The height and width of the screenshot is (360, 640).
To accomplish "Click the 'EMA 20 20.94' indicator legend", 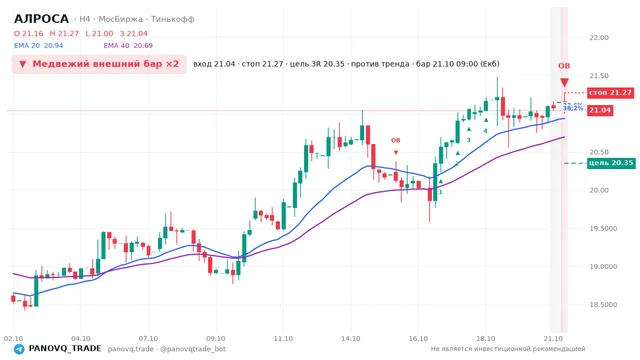I will (38, 46).
